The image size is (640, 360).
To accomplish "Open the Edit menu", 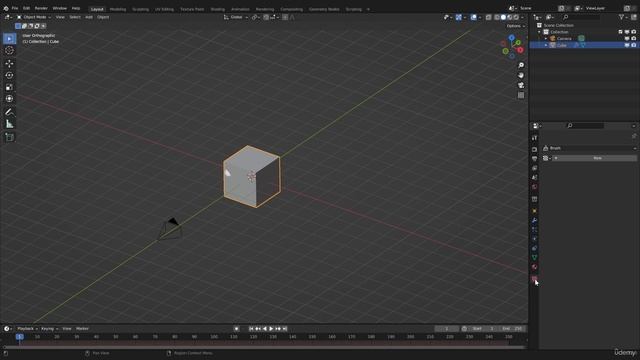I will (27, 8).
